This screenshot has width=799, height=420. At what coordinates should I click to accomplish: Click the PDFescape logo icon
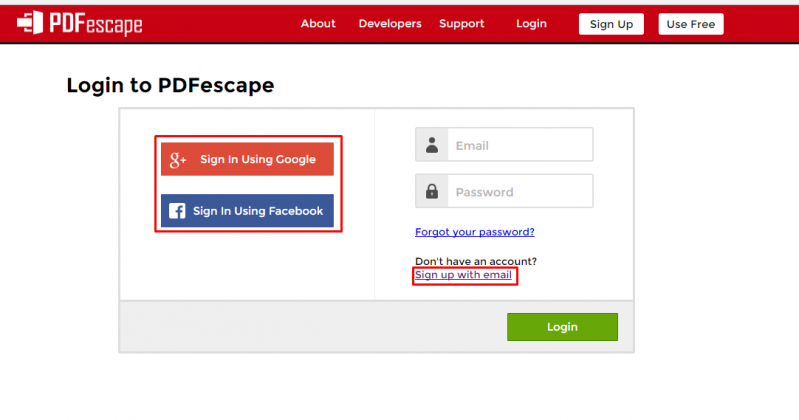pos(30,23)
